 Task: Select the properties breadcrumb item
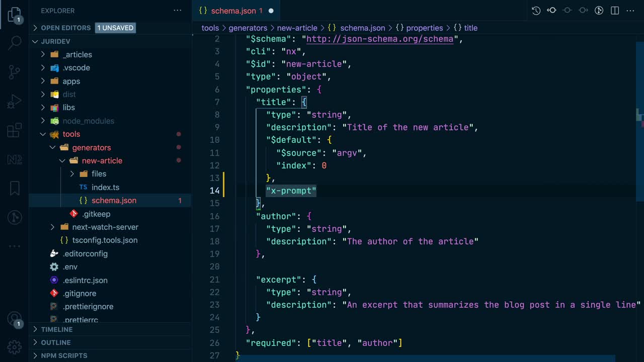pyautogui.click(x=424, y=28)
